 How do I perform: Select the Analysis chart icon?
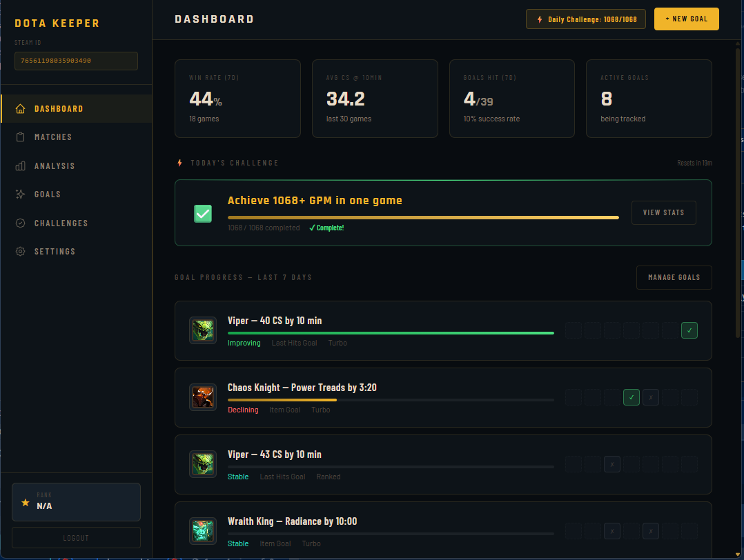(21, 166)
